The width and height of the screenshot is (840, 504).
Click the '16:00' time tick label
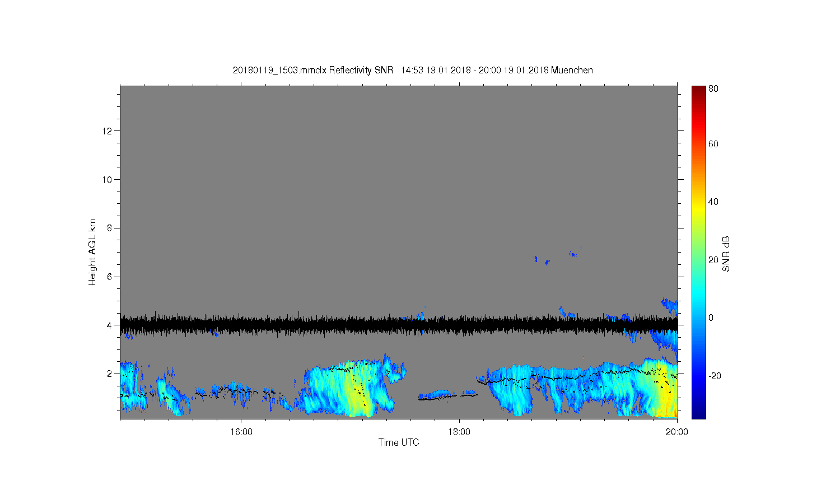pos(241,432)
